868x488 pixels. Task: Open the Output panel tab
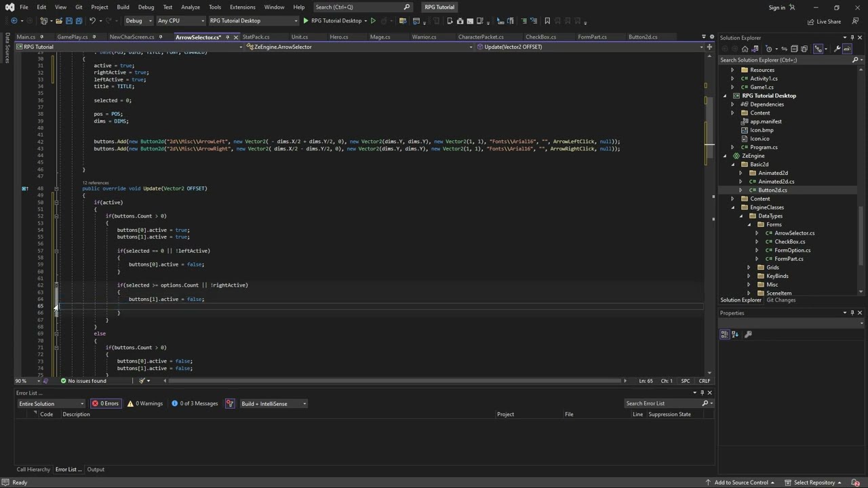click(x=96, y=469)
